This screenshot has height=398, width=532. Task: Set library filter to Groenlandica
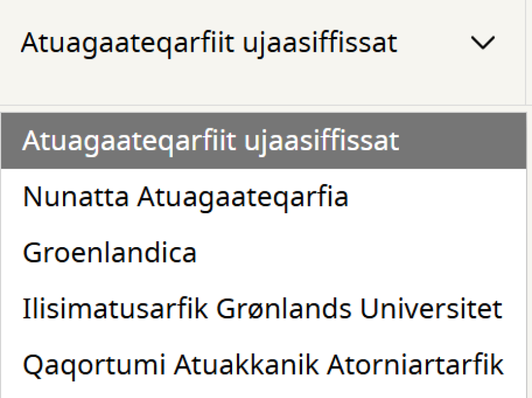tap(110, 253)
